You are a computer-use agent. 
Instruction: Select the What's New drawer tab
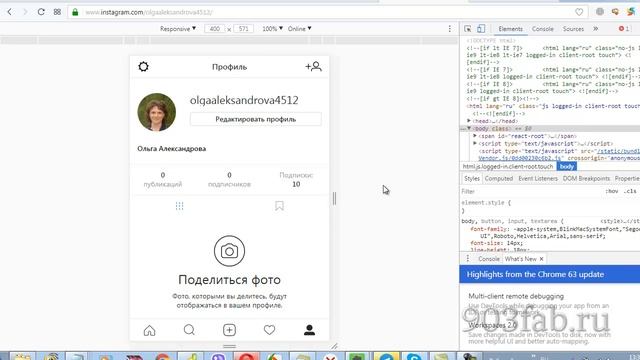coord(520,259)
